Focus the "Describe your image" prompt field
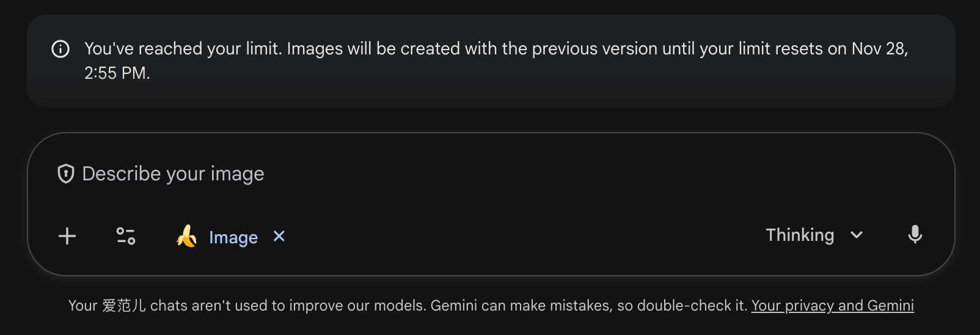Image resolution: width=980 pixels, height=335 pixels. (428, 174)
